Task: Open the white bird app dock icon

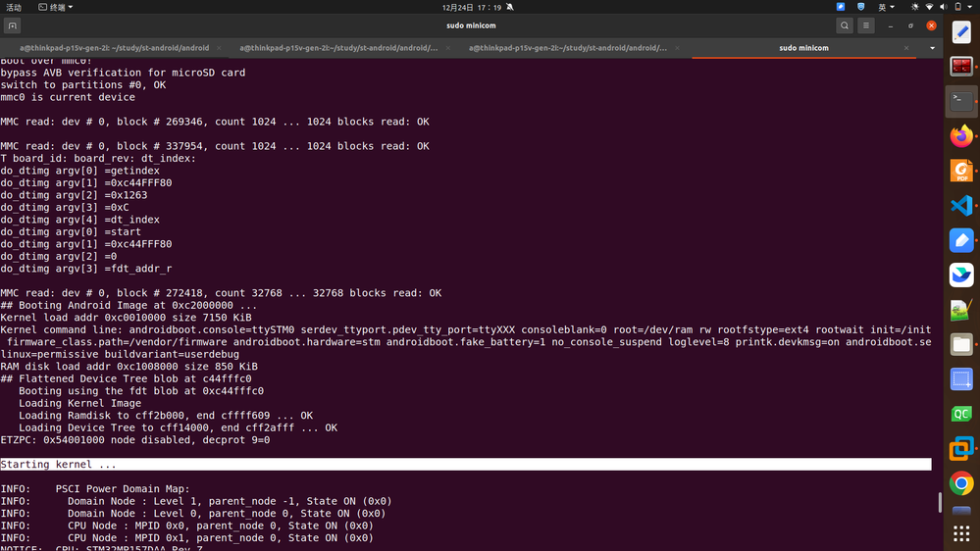Action: coord(961,275)
